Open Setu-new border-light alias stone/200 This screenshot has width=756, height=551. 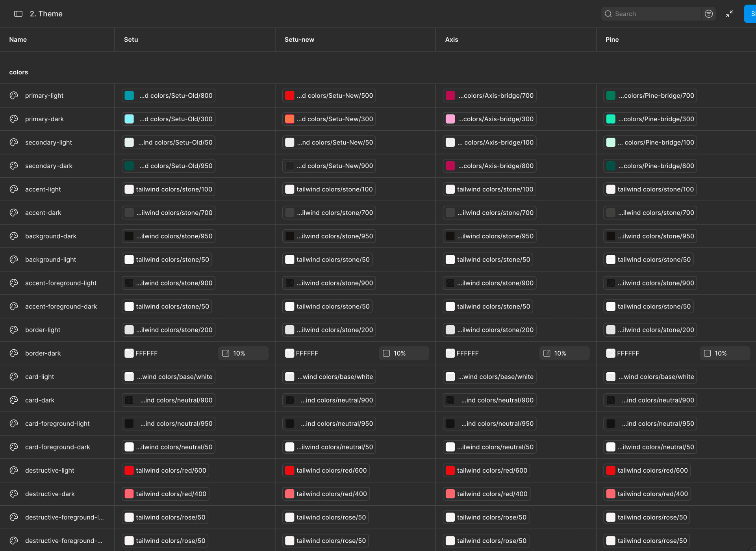[329, 330]
